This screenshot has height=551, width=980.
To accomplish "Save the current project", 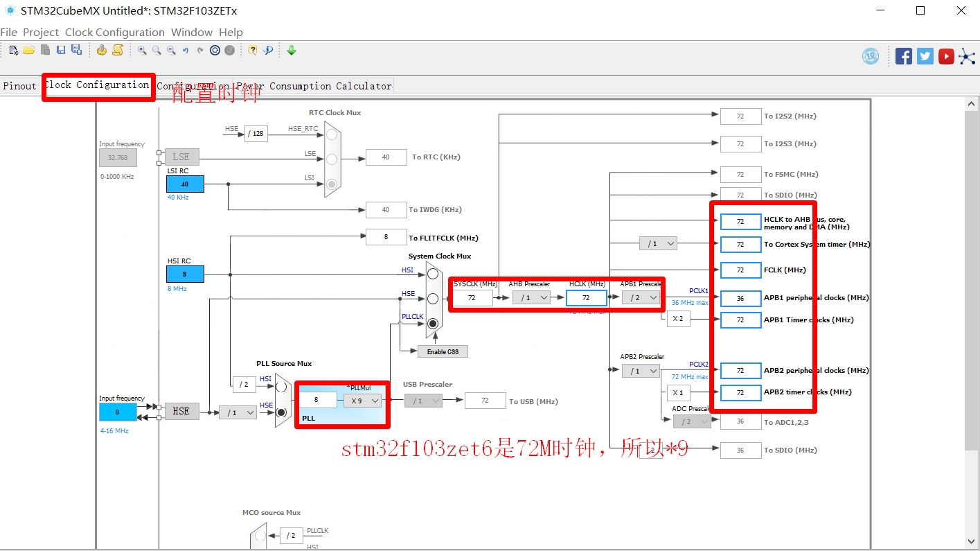I will click(x=62, y=50).
